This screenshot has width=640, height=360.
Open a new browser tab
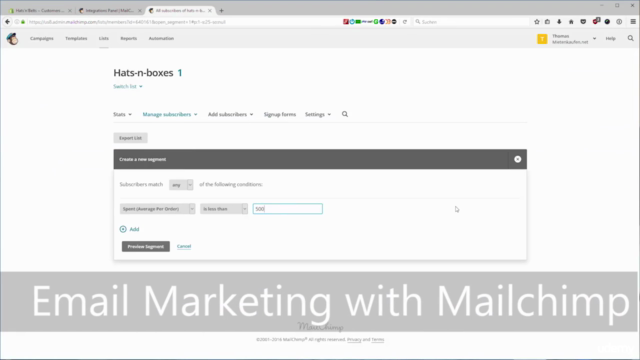coord(221,11)
